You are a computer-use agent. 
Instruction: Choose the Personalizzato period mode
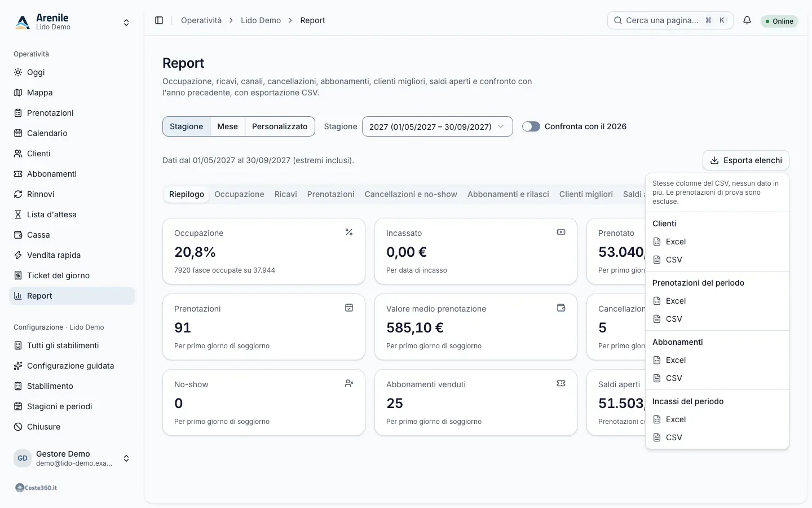point(280,126)
